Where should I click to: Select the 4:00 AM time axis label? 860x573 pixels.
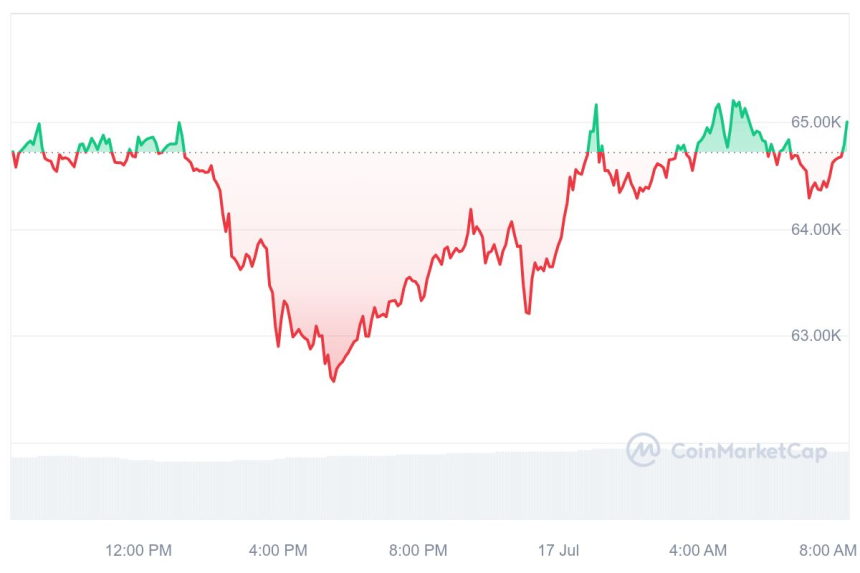(x=698, y=550)
